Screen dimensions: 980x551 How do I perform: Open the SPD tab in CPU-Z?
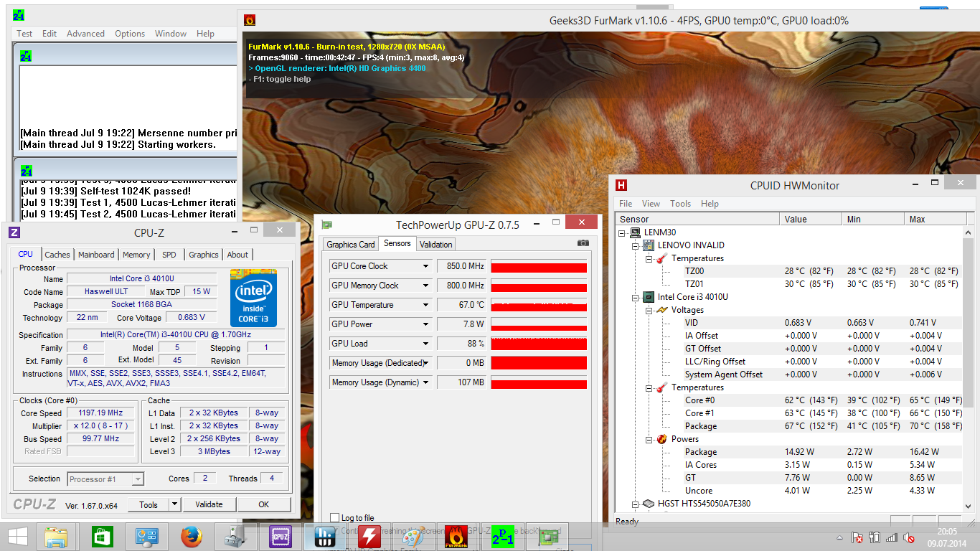pyautogui.click(x=169, y=255)
